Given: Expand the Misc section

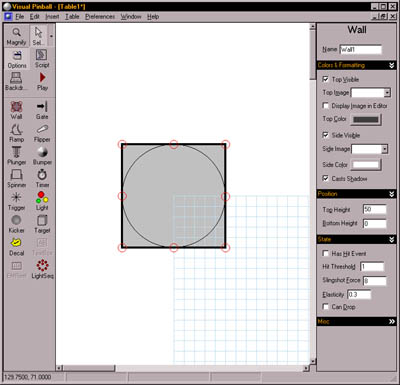Looking at the screenshot, I should pyautogui.click(x=392, y=322).
